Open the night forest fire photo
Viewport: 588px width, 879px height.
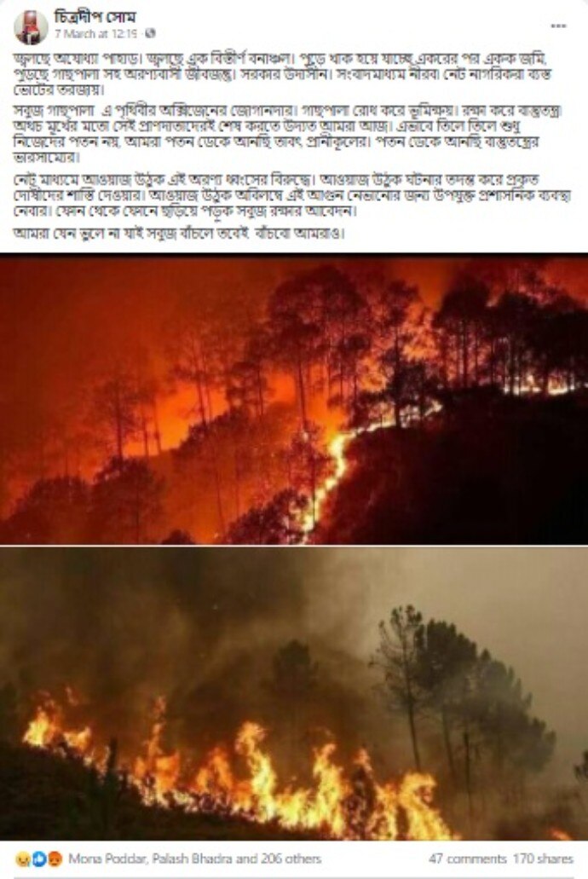(294, 399)
